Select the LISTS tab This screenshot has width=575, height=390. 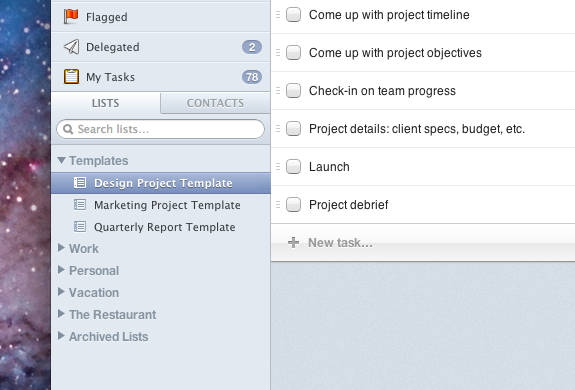coord(106,103)
